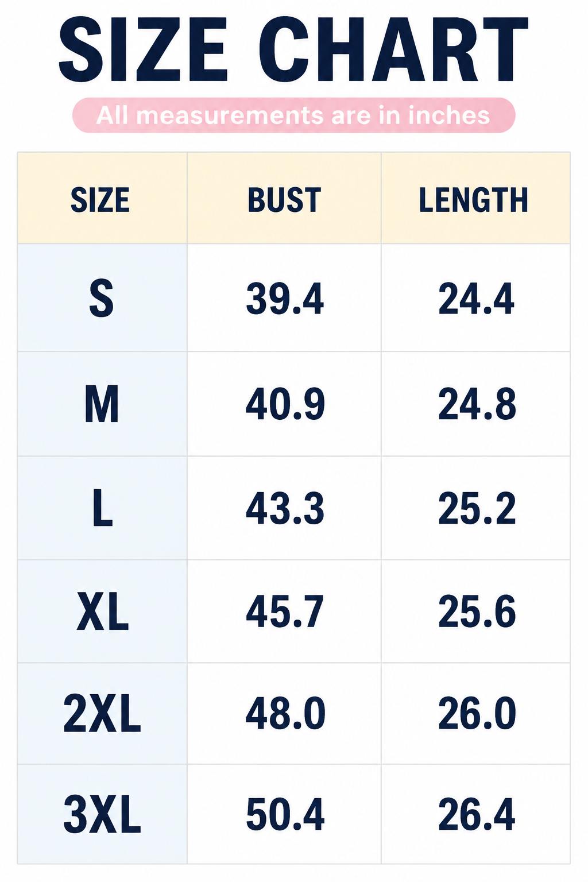Click the SIZE CHART title
588x882 pixels.
pyautogui.click(x=293, y=49)
